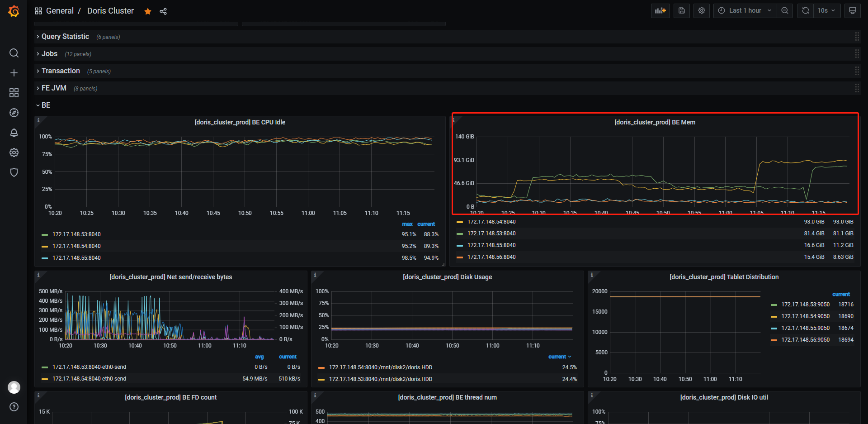
Task: Grab the Jobs row drag handle
Action: 857,54
